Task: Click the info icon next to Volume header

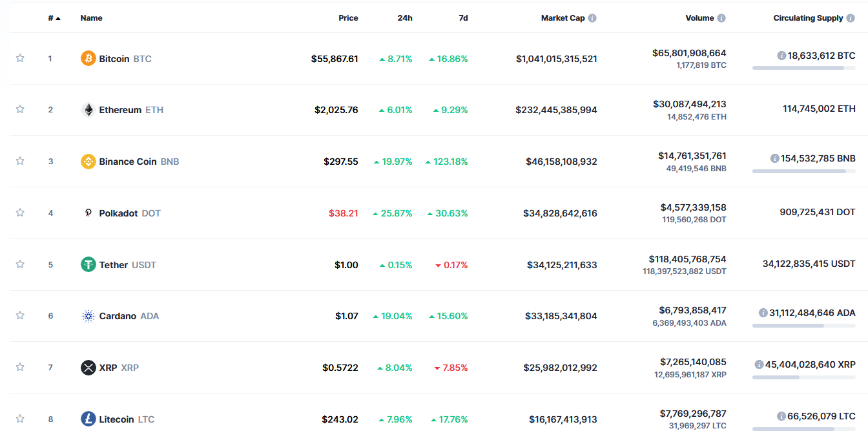Action: tap(721, 18)
